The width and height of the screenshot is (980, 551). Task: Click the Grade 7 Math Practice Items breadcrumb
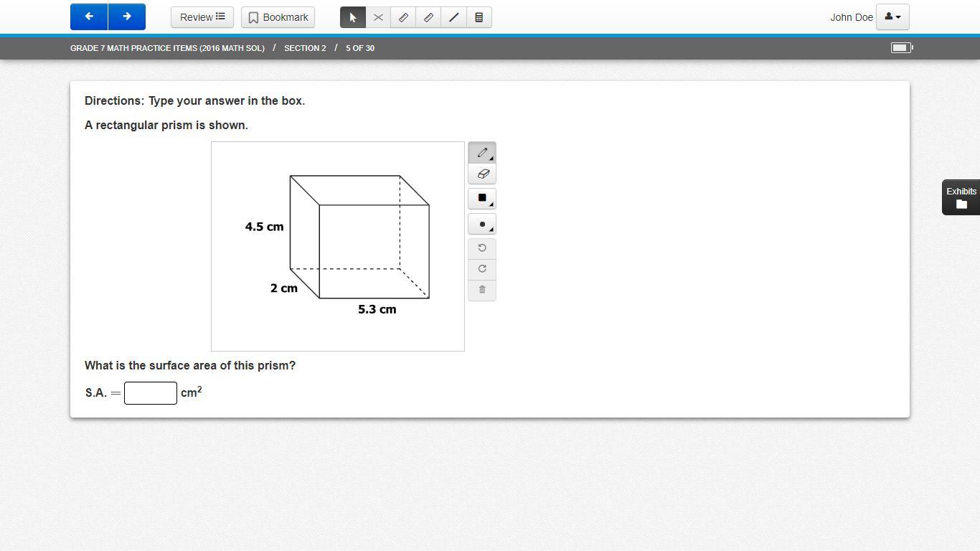pos(167,48)
